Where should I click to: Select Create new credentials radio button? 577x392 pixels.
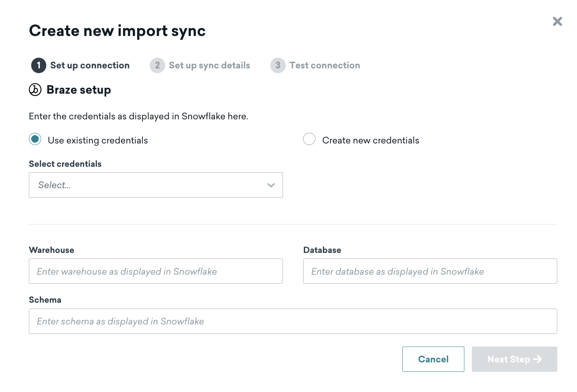tap(309, 139)
